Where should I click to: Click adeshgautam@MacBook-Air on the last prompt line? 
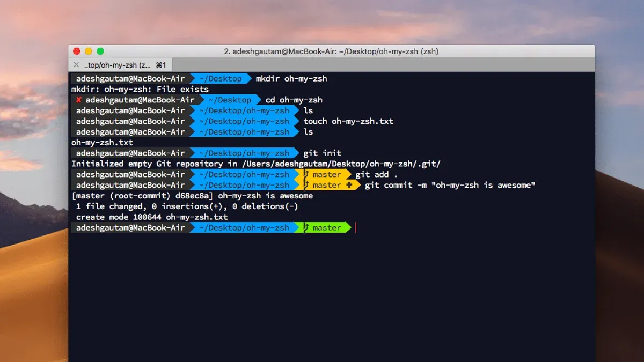130,228
